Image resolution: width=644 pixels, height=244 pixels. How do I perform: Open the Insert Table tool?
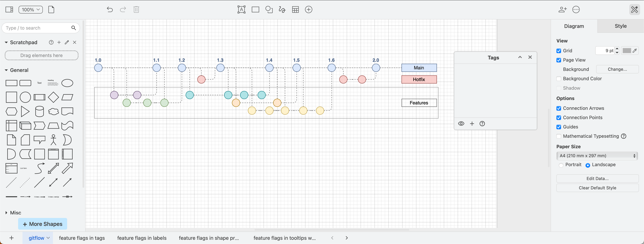pos(295,9)
